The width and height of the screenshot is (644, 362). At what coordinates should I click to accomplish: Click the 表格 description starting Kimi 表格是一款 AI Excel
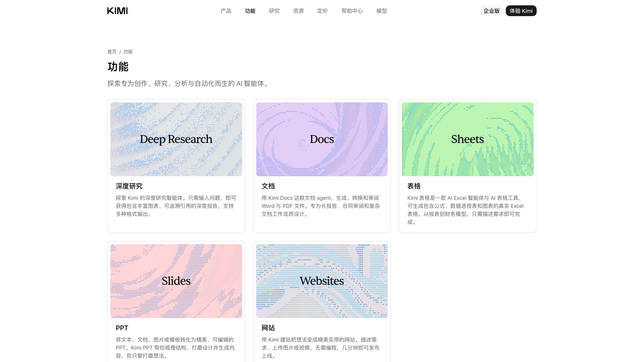coord(465,210)
